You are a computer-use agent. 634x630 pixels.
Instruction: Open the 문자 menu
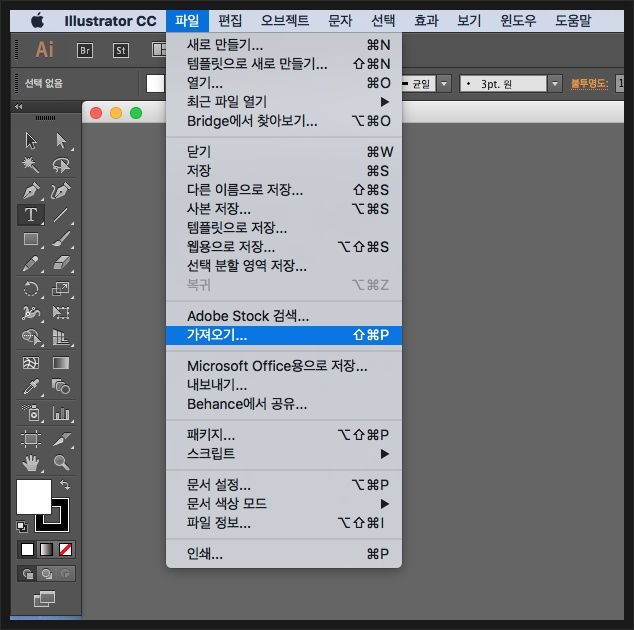(340, 21)
